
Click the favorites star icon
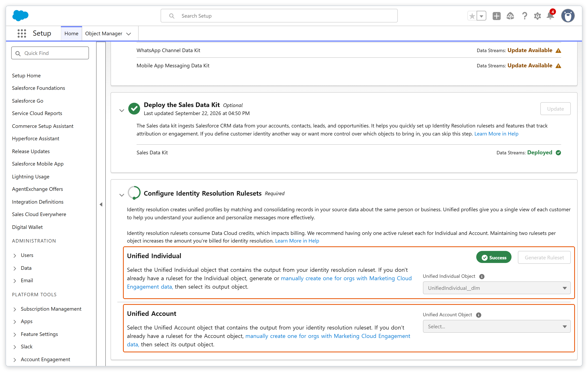(x=472, y=16)
